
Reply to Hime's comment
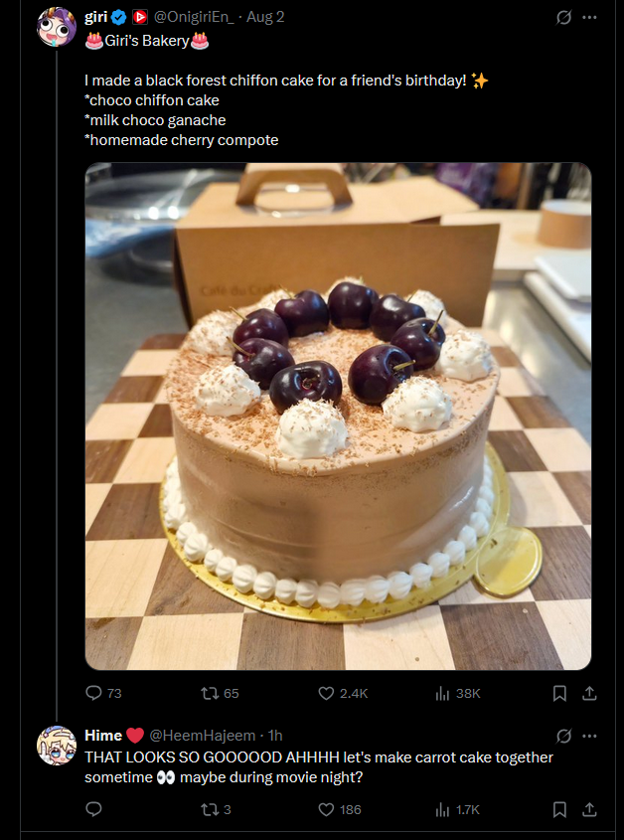[x=94, y=809]
